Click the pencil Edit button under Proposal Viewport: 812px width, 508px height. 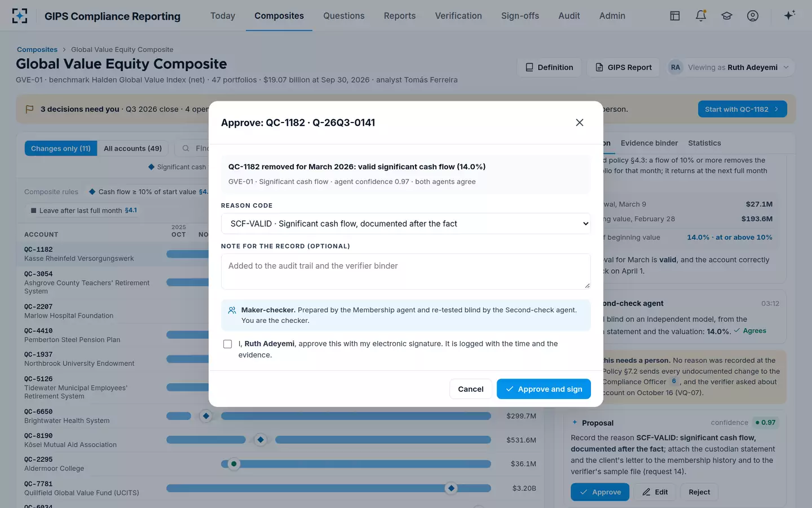point(655,492)
